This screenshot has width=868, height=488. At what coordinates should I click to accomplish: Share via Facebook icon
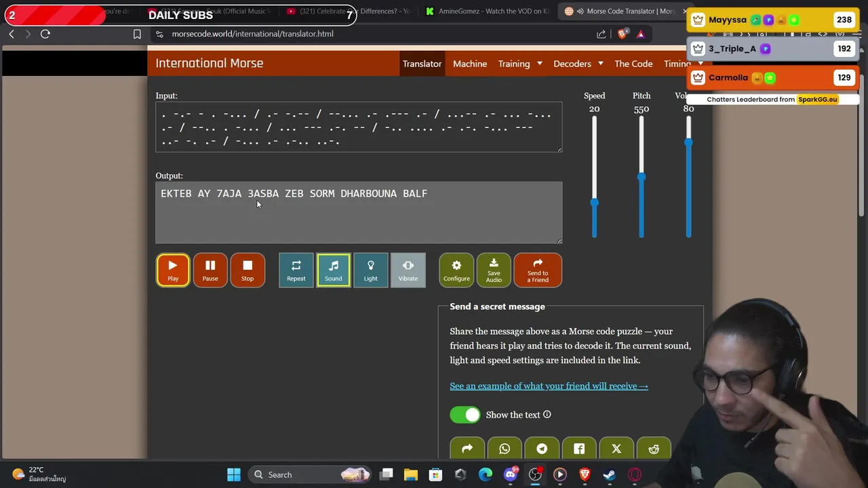tap(579, 449)
